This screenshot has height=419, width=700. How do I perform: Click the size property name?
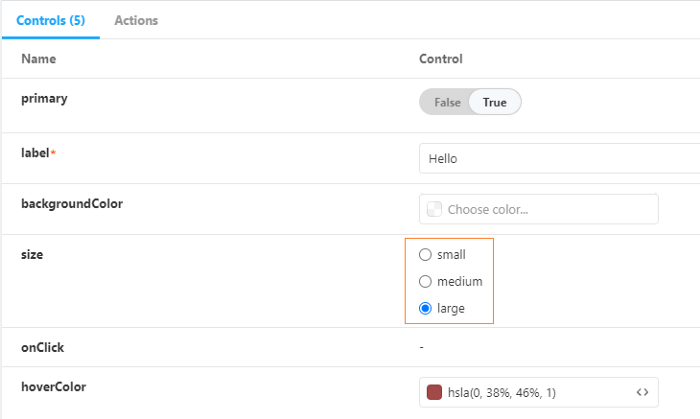tap(32, 254)
